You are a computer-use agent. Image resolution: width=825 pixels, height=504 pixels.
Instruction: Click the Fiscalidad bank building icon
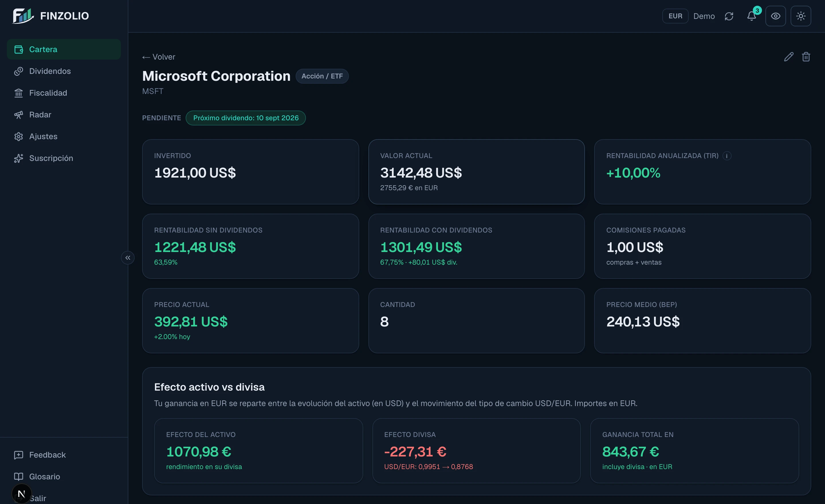[x=19, y=93]
